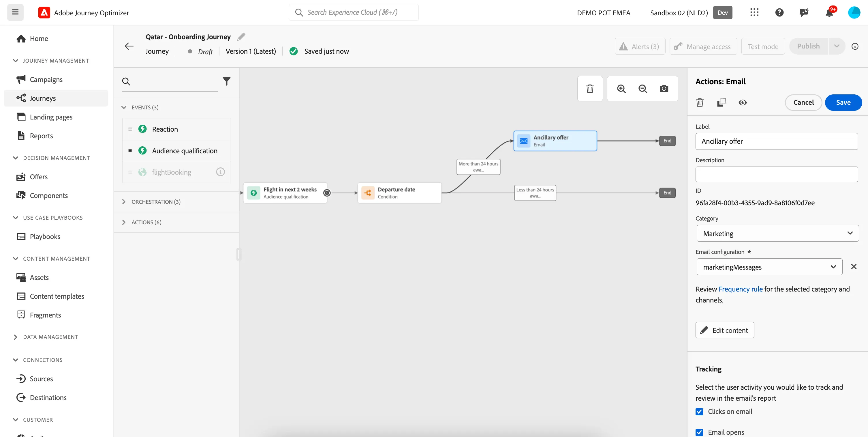Open the Category Marketing dropdown

(x=777, y=233)
